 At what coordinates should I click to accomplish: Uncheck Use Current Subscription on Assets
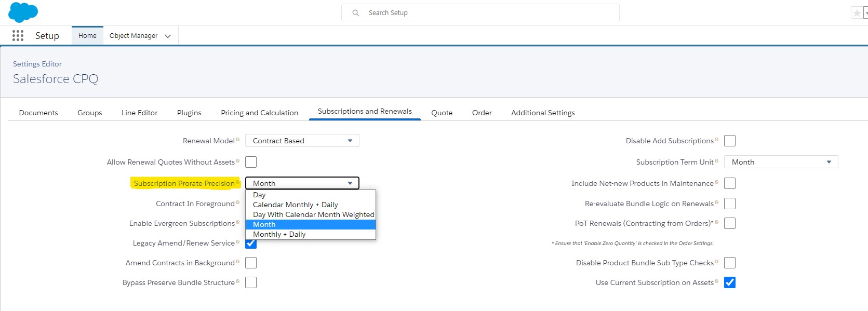click(x=730, y=282)
